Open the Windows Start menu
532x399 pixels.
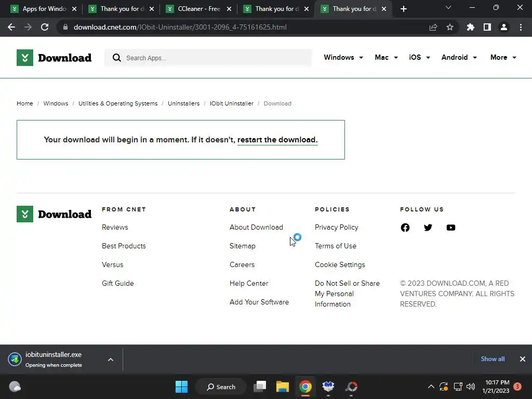(x=181, y=387)
